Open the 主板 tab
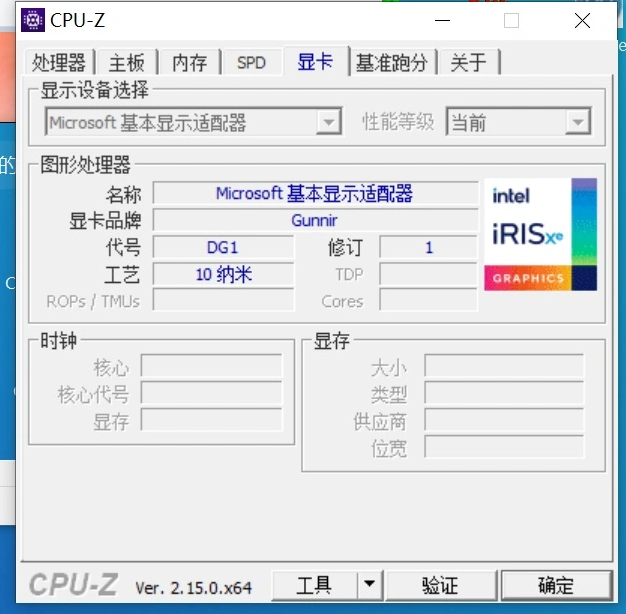The image size is (626, 614). click(127, 62)
